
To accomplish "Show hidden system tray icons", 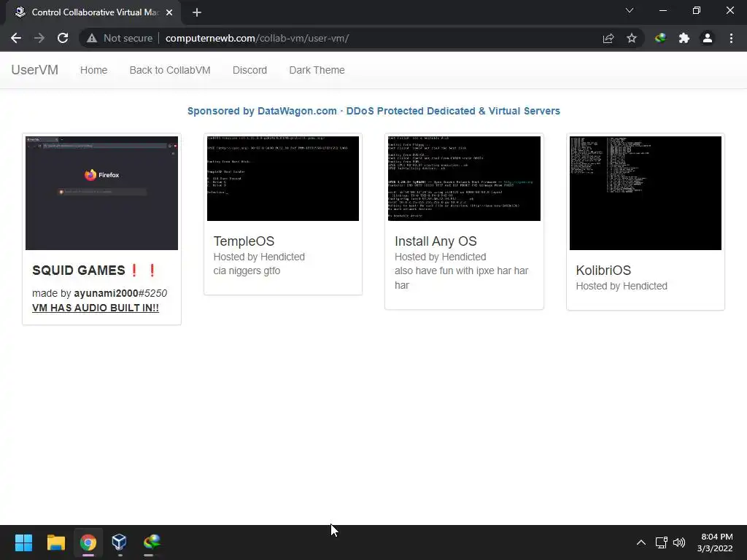I will [x=641, y=542].
